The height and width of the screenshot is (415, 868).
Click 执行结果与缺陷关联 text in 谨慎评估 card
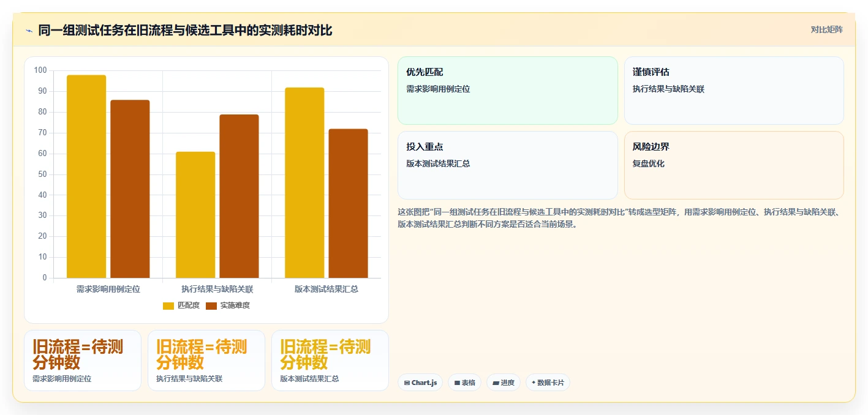(x=668, y=89)
